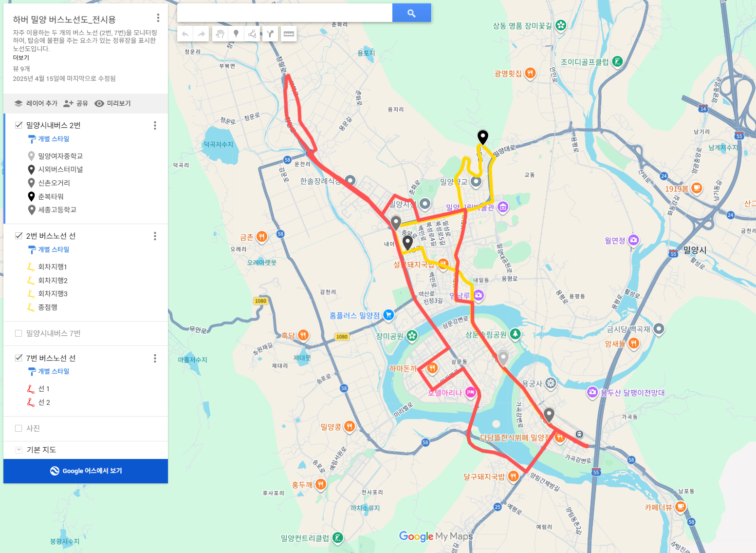Image resolution: width=756 pixels, height=553 pixels.
Task: Expand the 기본 지도 base map selector
Action: tap(19, 450)
